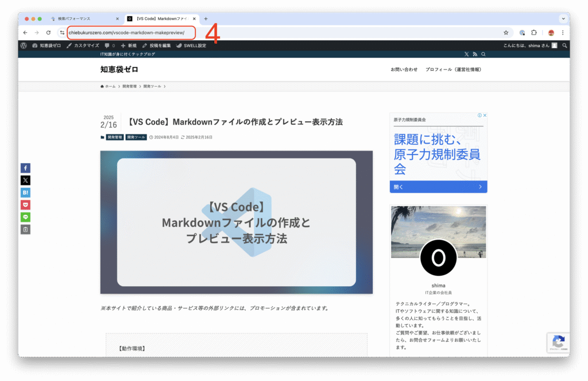Open the 新規 menu in the admin bar
Viewport: 588px width, 381px height.
(x=129, y=45)
